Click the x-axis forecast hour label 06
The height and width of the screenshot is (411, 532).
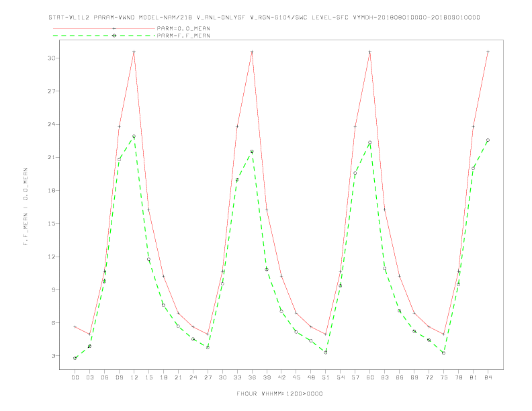tap(105, 377)
